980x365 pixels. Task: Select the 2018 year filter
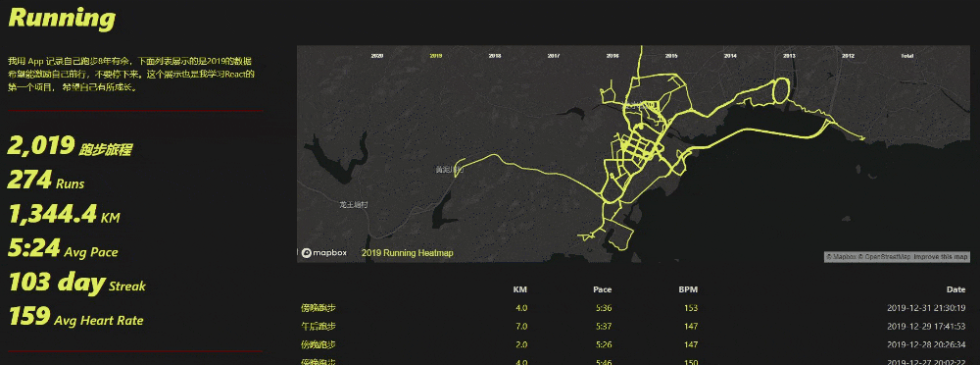(x=494, y=56)
